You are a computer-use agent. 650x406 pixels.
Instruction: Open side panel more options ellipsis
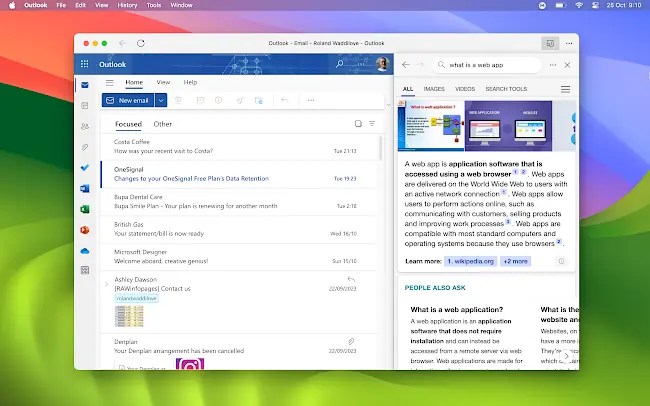pyautogui.click(x=553, y=65)
